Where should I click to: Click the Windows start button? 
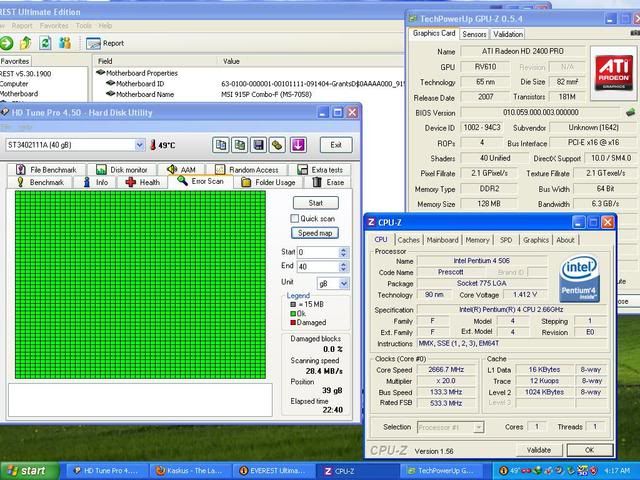[x=29, y=471]
